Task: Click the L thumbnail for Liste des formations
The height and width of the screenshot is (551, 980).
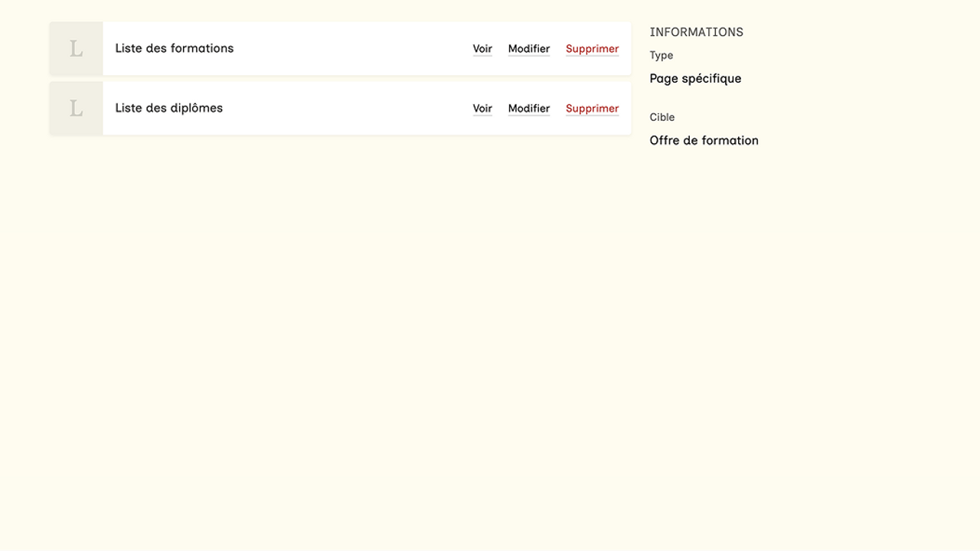Action: (76, 49)
